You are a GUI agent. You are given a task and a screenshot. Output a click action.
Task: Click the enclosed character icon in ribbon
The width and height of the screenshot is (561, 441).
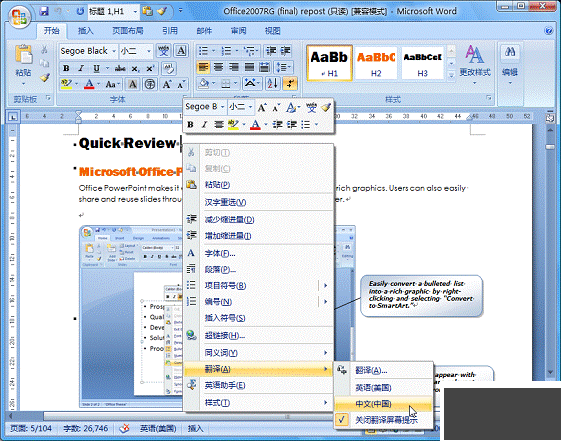(x=150, y=84)
